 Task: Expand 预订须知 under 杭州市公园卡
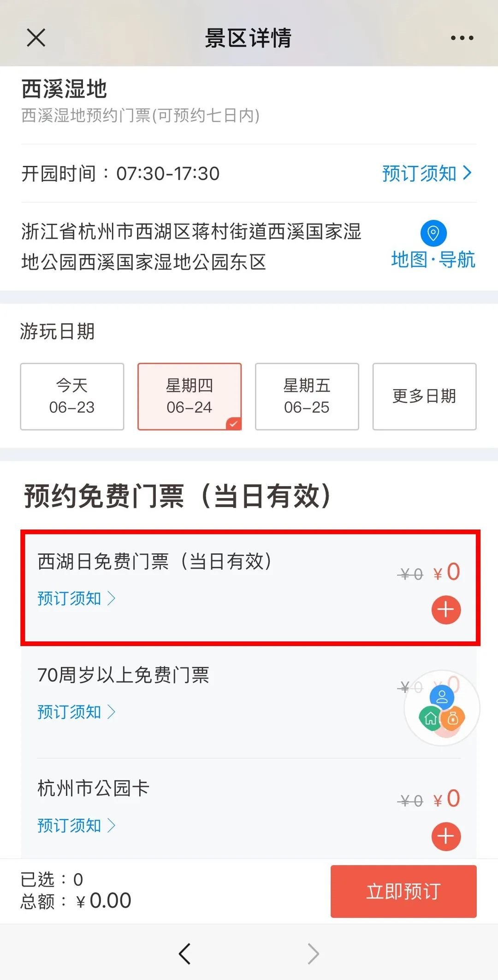pos(77,825)
